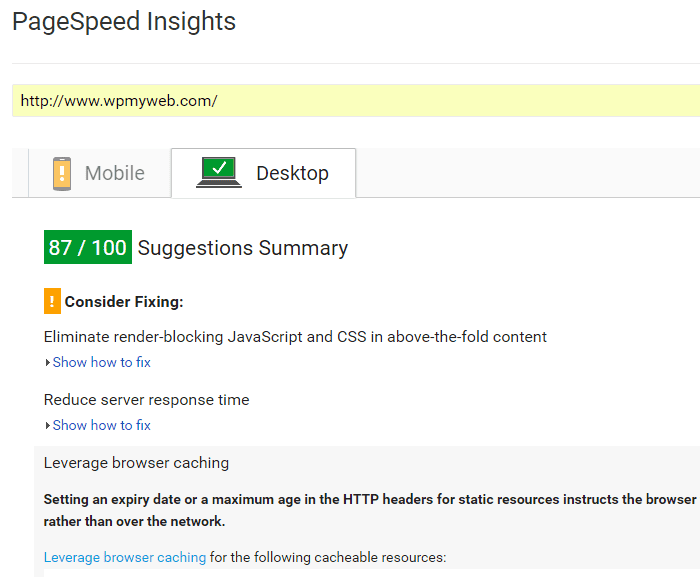Click the PageSpeed Insights title
The height and width of the screenshot is (577, 700).
click(124, 21)
